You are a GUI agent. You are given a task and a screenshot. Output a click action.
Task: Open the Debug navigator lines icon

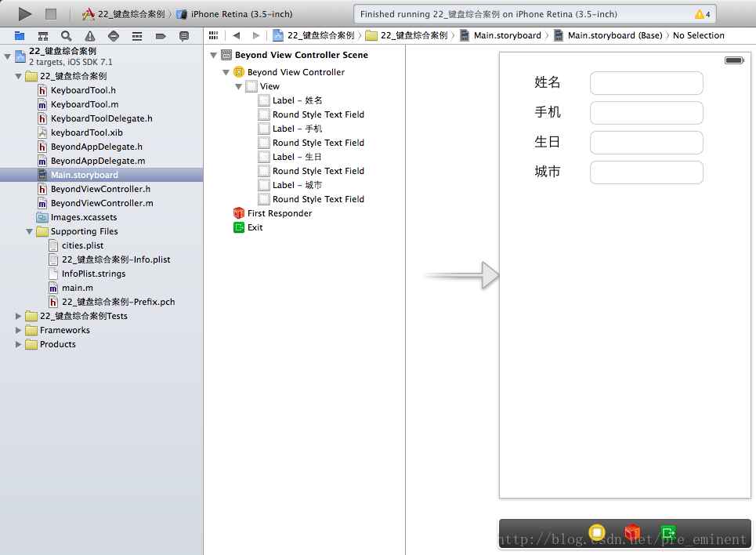(x=137, y=36)
